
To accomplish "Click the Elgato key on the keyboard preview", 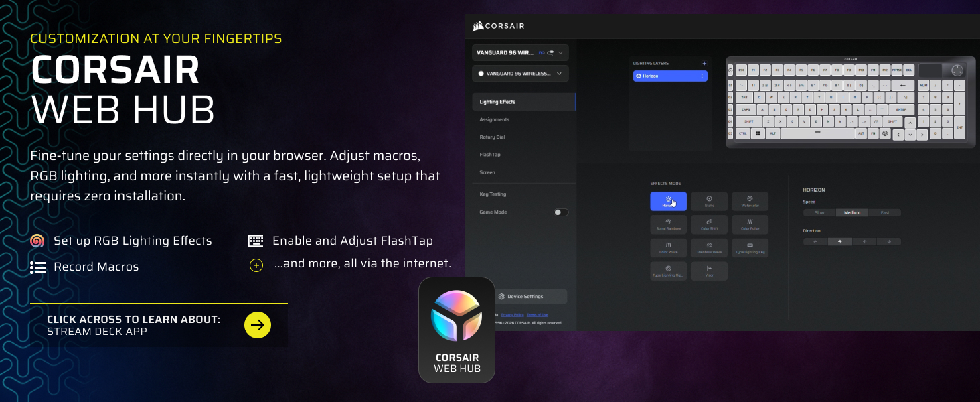I will pyautogui.click(x=885, y=133).
